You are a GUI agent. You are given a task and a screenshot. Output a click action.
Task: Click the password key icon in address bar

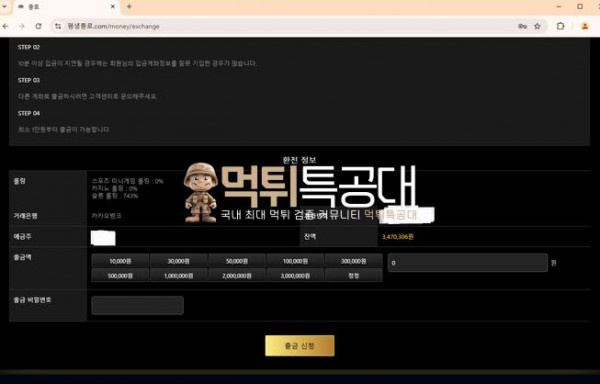pos(522,26)
